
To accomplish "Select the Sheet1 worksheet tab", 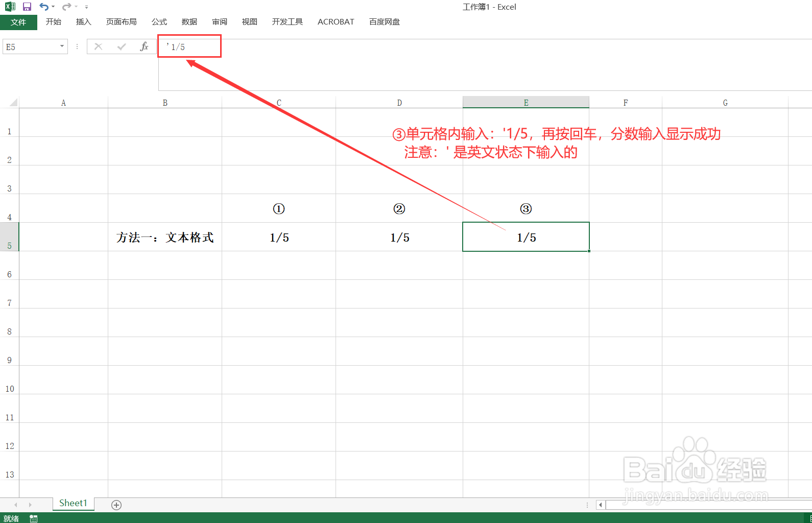I will (73, 504).
